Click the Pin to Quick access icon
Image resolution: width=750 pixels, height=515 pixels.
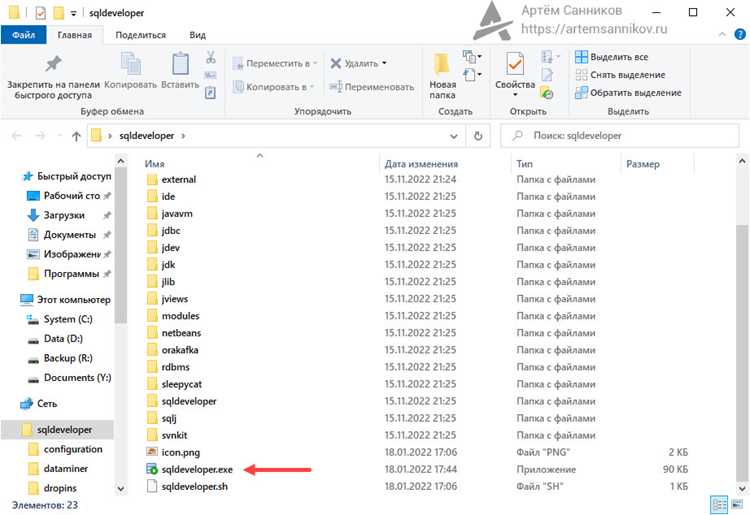[53, 64]
